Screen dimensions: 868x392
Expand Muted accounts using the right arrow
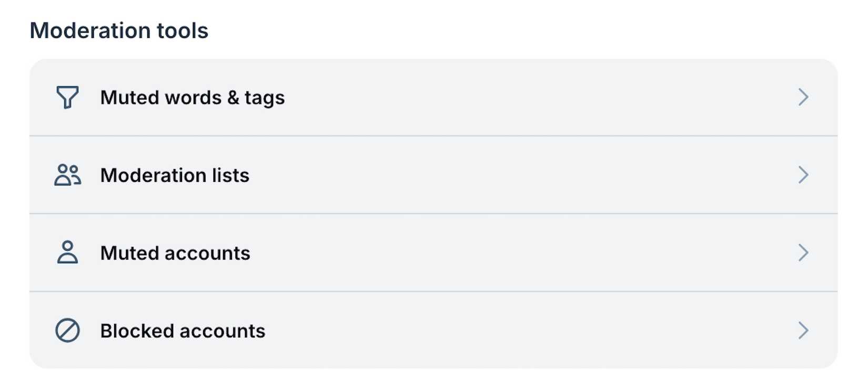(803, 253)
